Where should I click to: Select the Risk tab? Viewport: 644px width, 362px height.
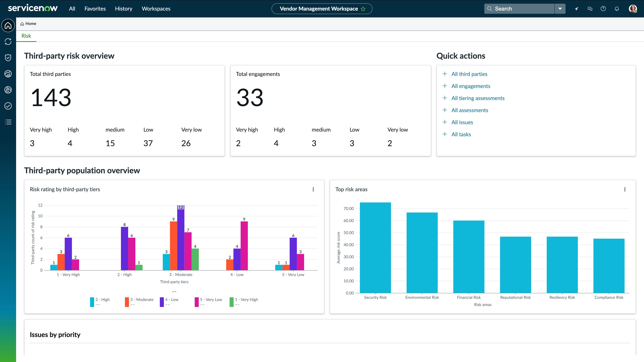tap(26, 36)
